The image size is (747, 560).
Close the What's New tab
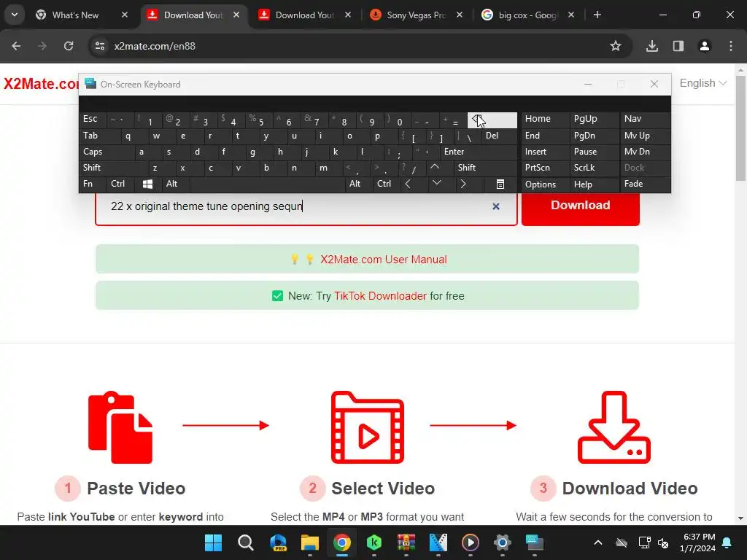[x=124, y=15]
